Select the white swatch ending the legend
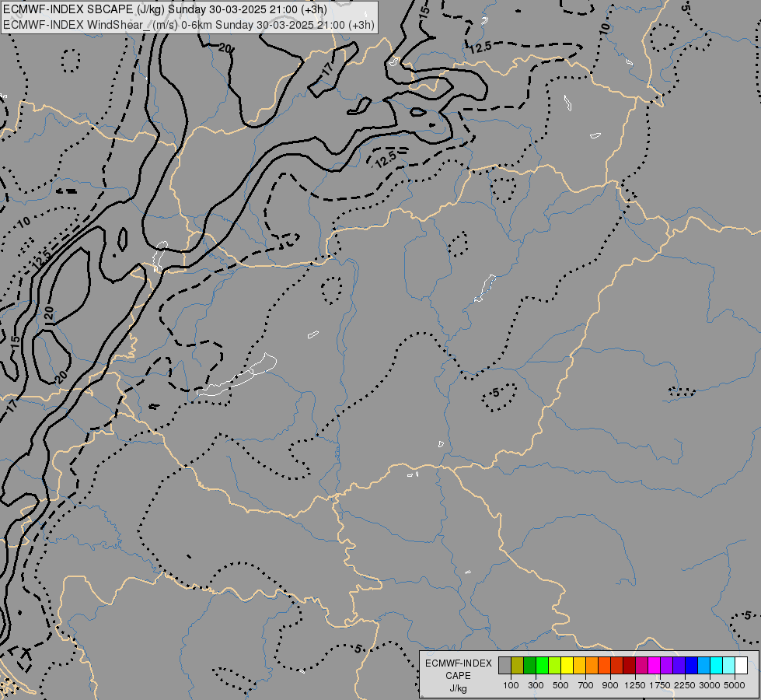This screenshot has height=700, width=761. (x=741, y=665)
